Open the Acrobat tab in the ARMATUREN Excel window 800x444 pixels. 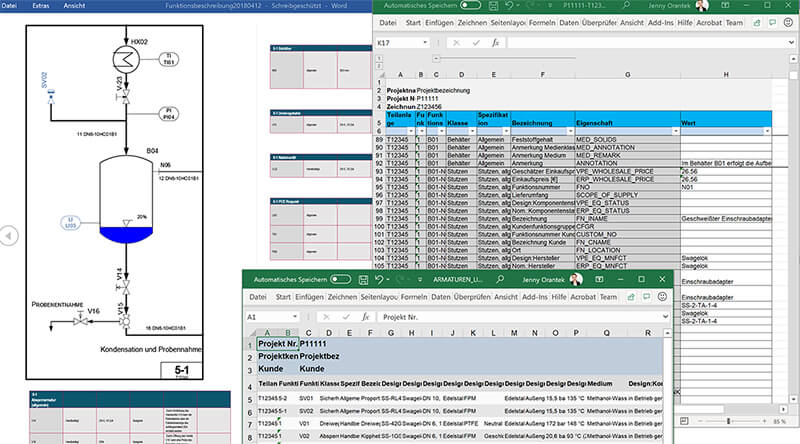(583, 297)
